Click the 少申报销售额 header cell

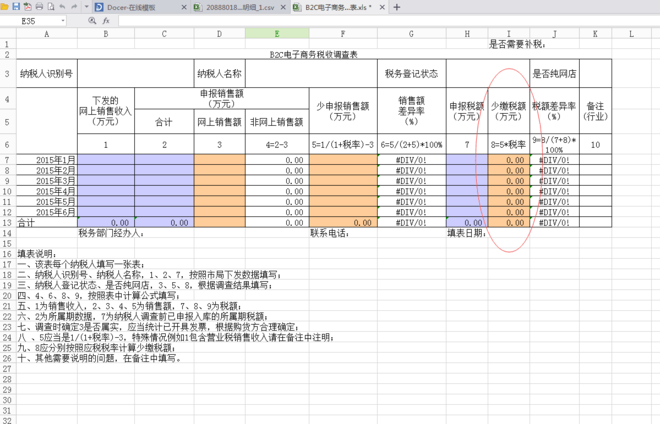pyautogui.click(x=343, y=111)
